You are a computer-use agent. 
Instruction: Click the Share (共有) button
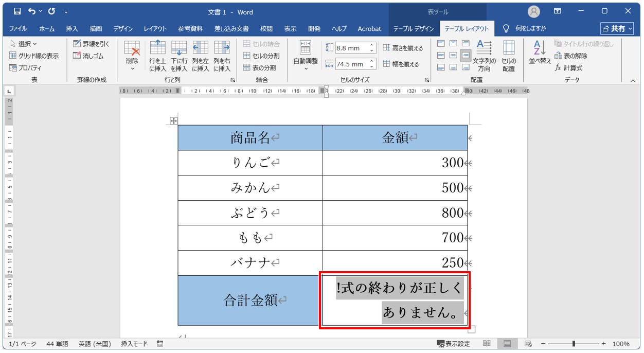pos(617,29)
